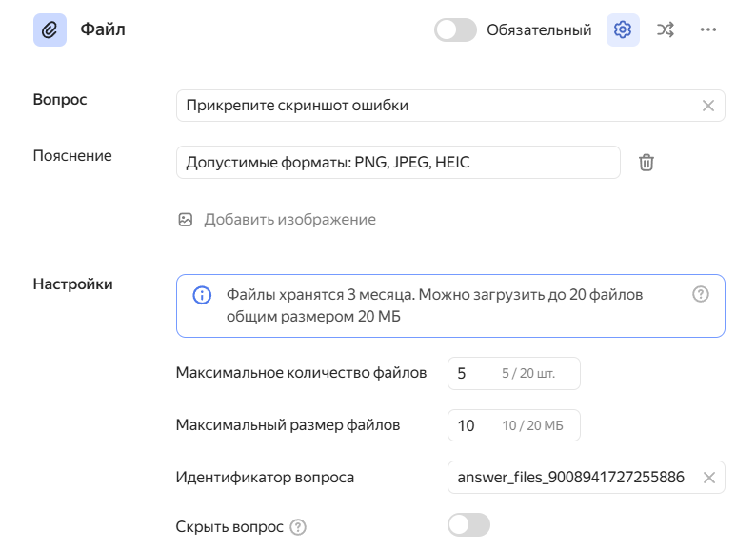Image resolution: width=756 pixels, height=549 pixels.
Task: Toggle the Обязательный switch
Action: [455, 30]
